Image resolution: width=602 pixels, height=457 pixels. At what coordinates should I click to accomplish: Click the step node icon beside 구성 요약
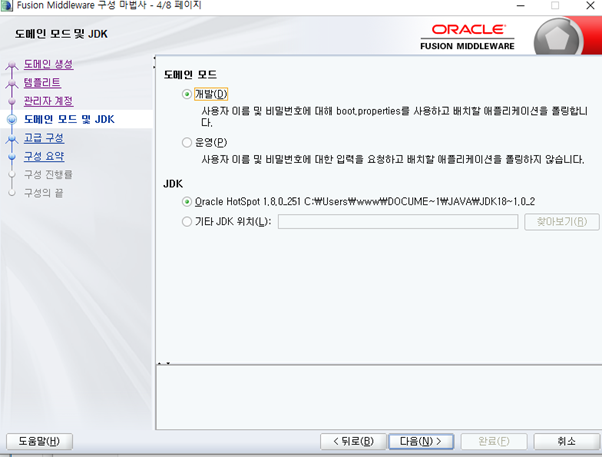click(12, 157)
